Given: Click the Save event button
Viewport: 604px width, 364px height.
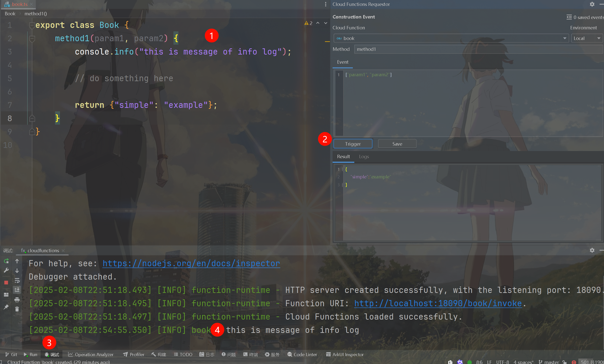Looking at the screenshot, I should (x=397, y=144).
